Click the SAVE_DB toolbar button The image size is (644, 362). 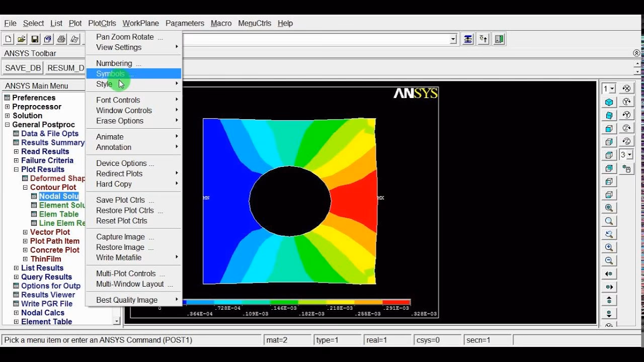coord(23,68)
